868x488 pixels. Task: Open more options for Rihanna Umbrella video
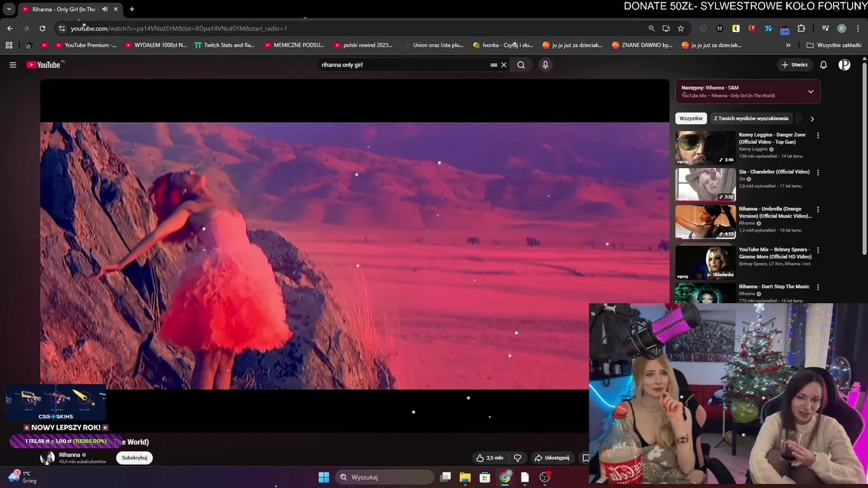[x=818, y=209]
